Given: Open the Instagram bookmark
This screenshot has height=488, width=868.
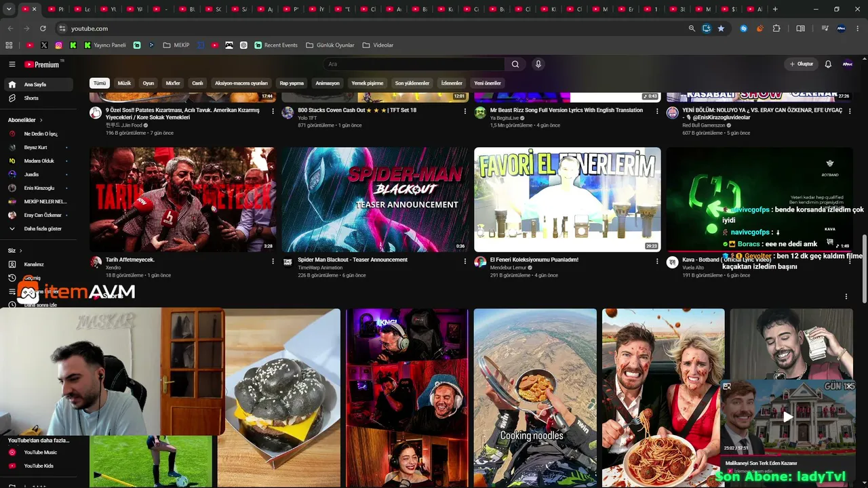Looking at the screenshot, I should [x=59, y=45].
